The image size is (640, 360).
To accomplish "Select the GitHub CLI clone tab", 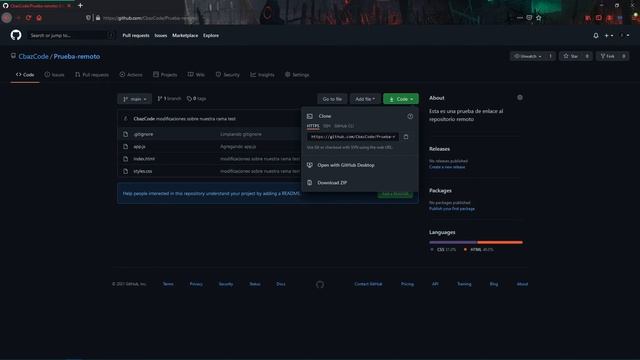I will tap(344, 126).
